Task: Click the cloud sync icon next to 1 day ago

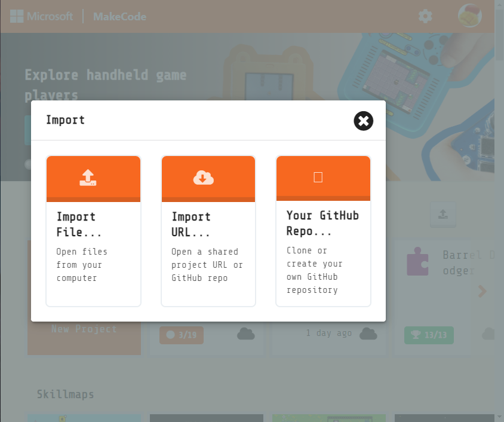Action: 368,334
